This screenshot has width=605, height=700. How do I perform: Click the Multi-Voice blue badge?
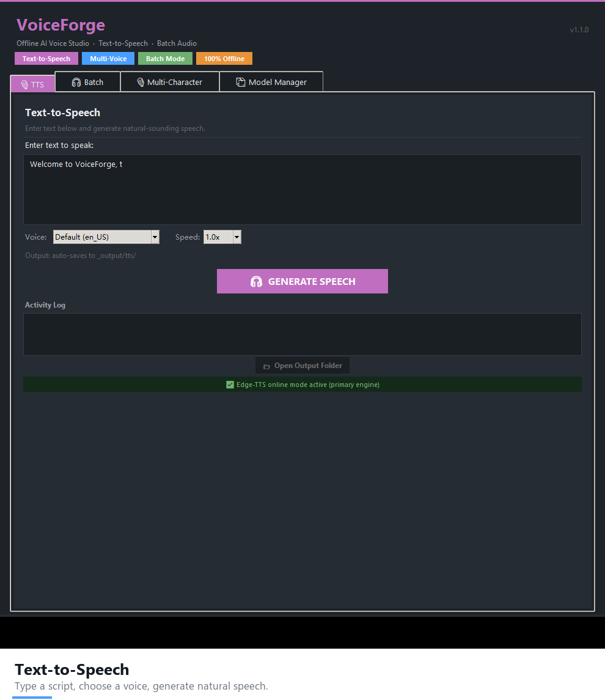point(108,59)
